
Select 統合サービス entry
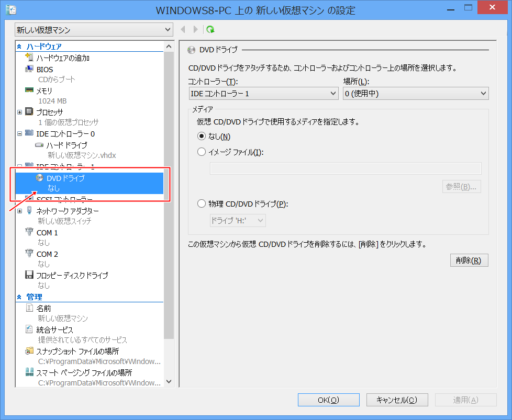point(55,330)
